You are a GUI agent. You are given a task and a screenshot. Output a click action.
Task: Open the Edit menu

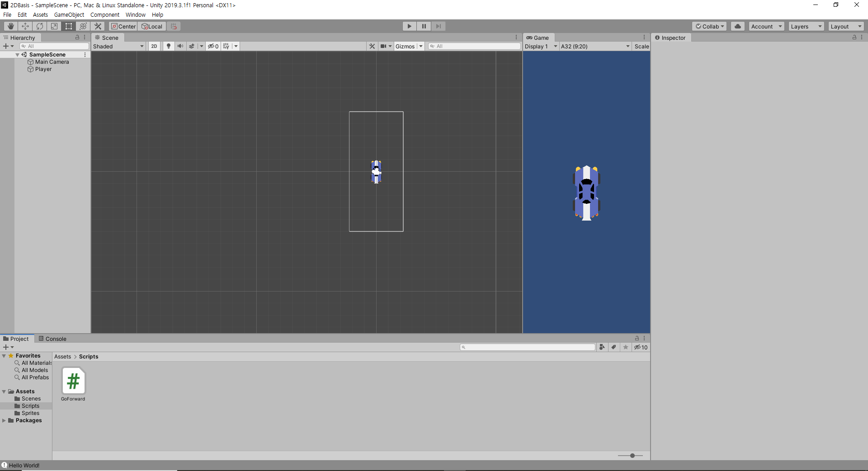point(22,14)
